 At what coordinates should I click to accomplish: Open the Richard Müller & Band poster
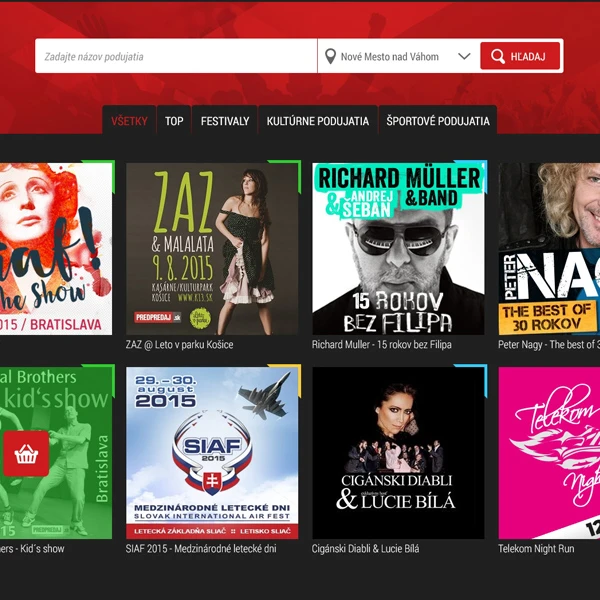click(398, 249)
